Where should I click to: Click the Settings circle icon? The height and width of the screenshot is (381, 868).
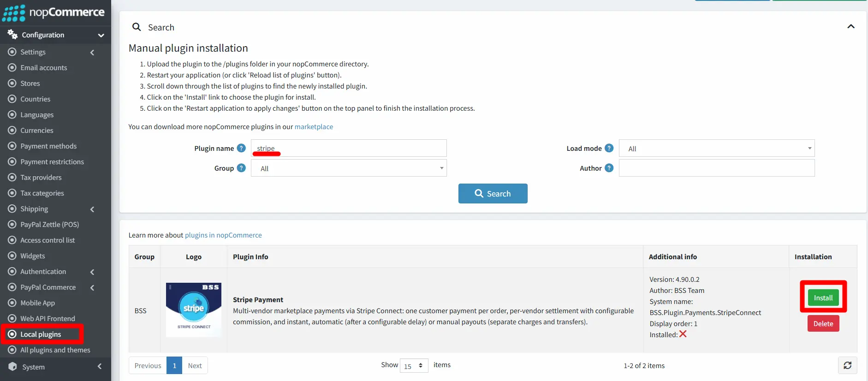click(x=12, y=52)
